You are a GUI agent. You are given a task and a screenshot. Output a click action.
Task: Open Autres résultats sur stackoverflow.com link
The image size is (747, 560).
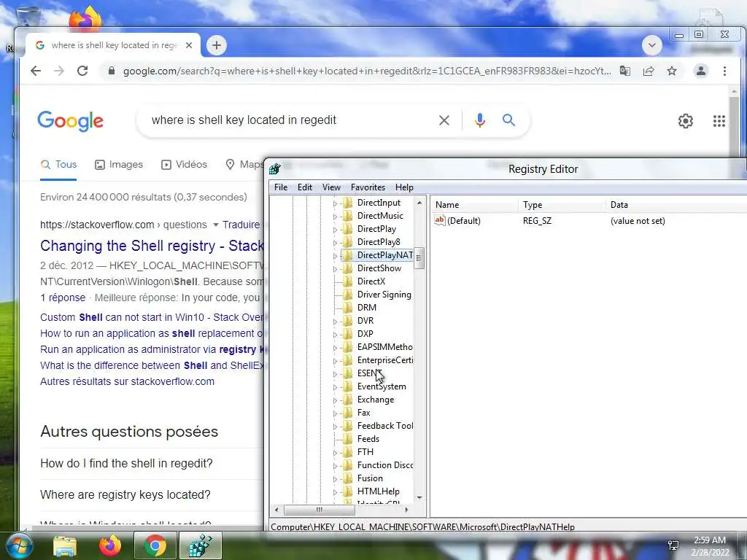coord(127,381)
